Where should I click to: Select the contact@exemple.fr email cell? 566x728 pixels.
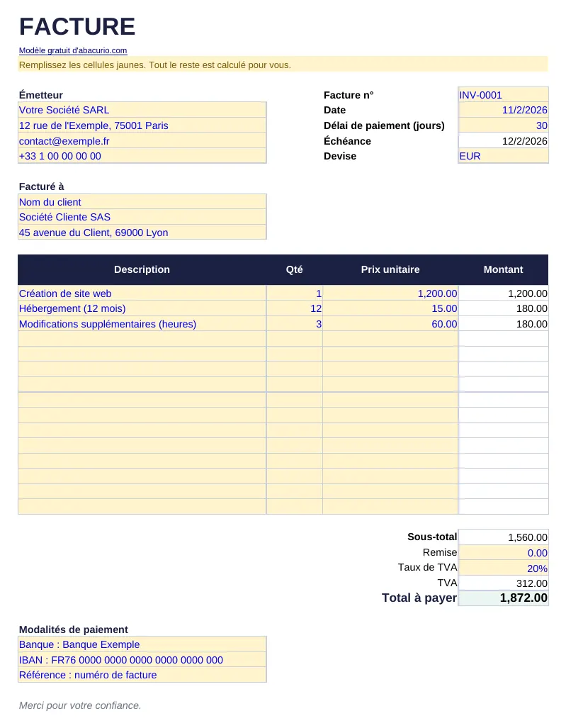click(x=142, y=140)
